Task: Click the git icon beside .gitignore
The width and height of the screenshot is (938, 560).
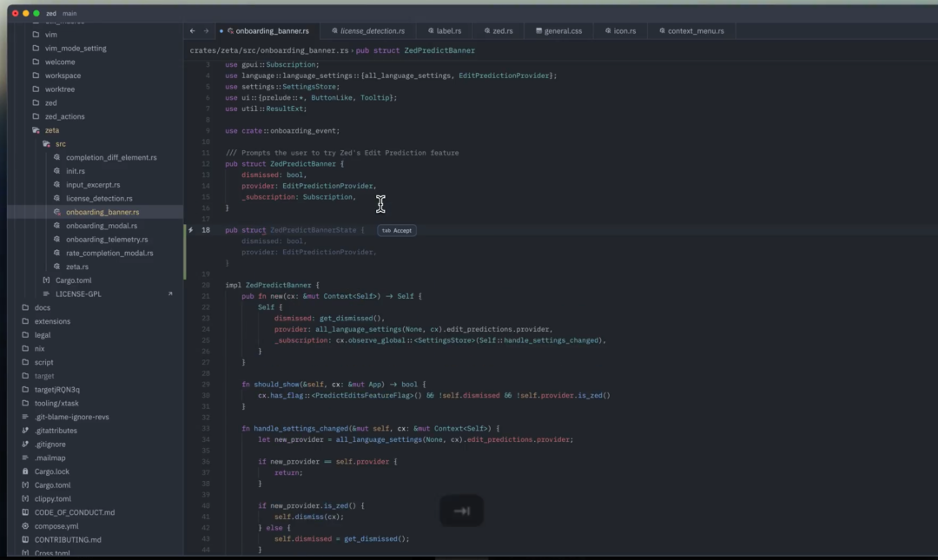Action: coord(25,444)
